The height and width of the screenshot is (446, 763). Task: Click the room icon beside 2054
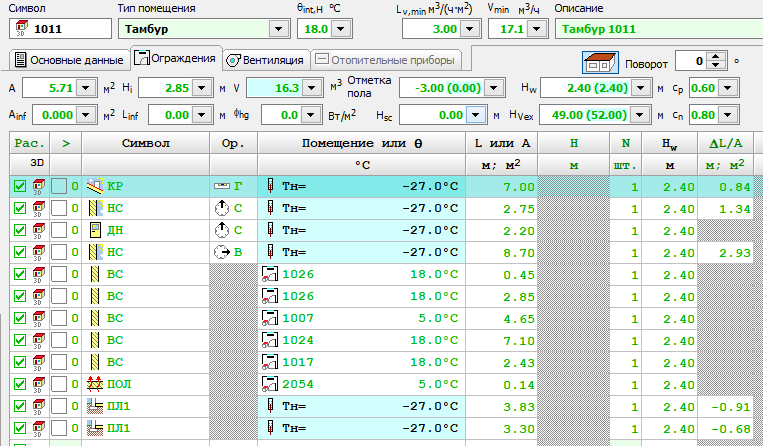click(270, 384)
